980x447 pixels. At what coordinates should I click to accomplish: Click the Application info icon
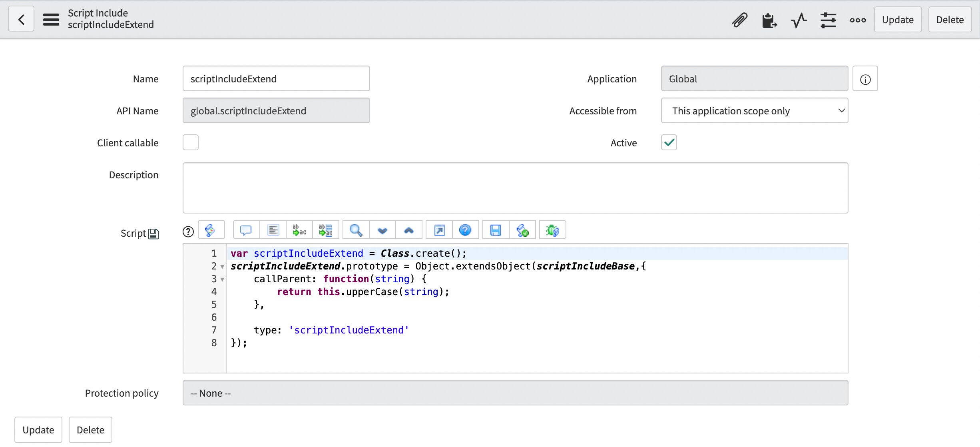point(865,79)
